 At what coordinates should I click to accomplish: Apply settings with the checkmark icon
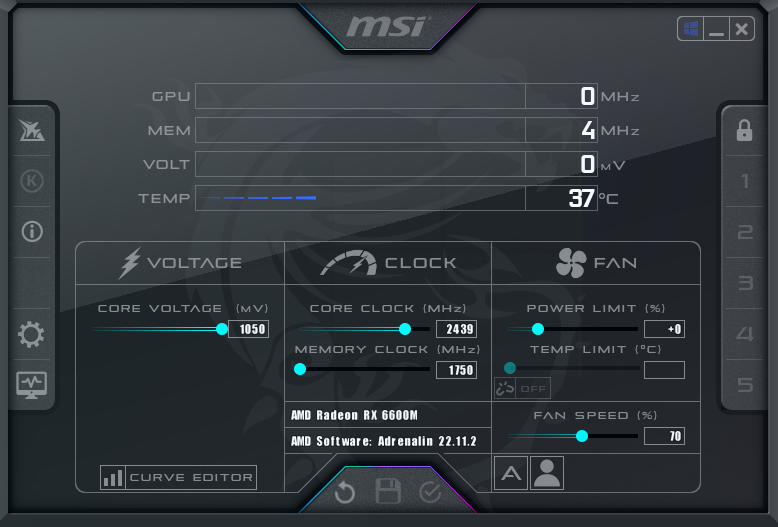point(430,492)
